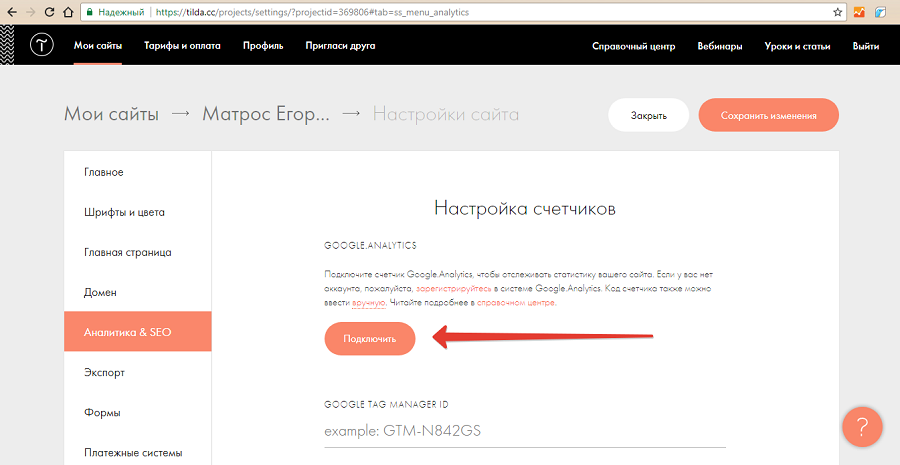Click the green padlock secure icon
Viewport: 900px width, 465px height.
pyautogui.click(x=89, y=11)
